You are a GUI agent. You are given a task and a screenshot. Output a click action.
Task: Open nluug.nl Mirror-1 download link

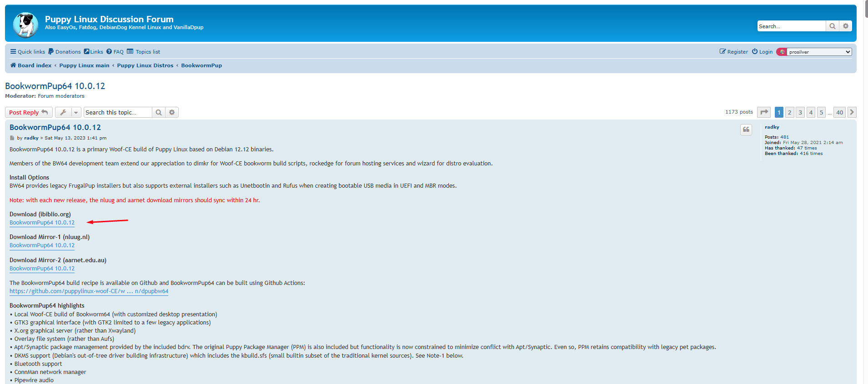point(42,245)
